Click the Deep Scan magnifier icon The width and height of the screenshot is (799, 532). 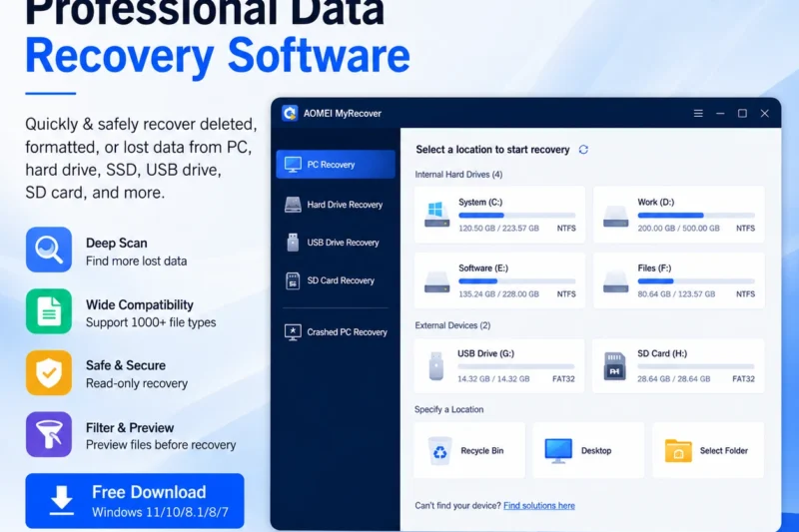point(49,250)
